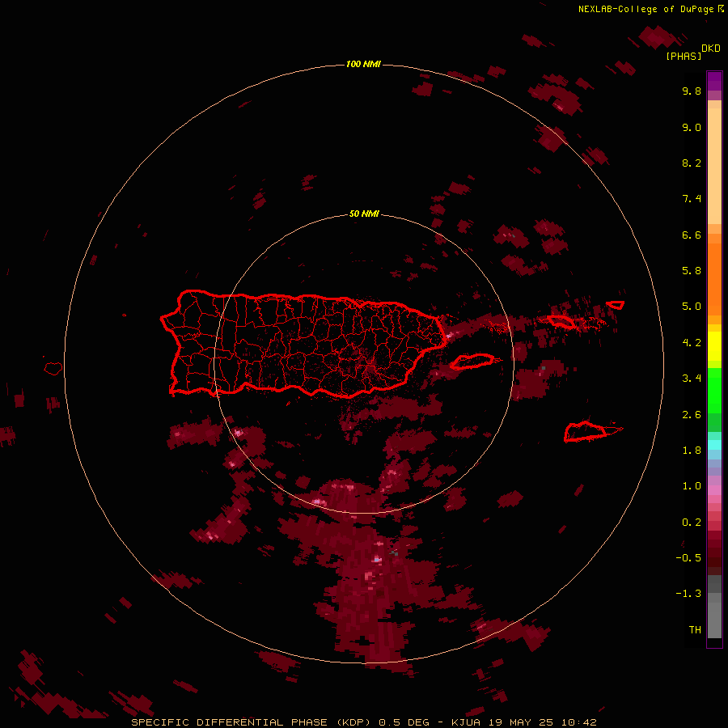Viewport: 728px width, 728px height.
Task: Select the 6.6 legend value
Action: pyautogui.click(x=692, y=235)
